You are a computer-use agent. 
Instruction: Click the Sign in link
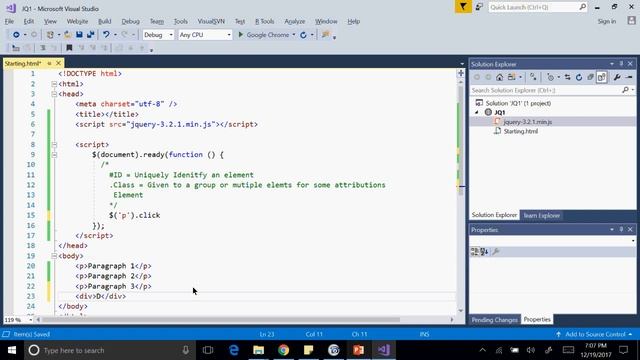[x=607, y=21]
